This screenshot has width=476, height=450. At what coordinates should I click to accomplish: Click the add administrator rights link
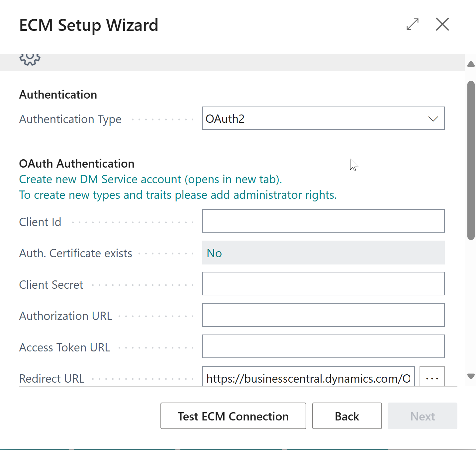point(178,195)
